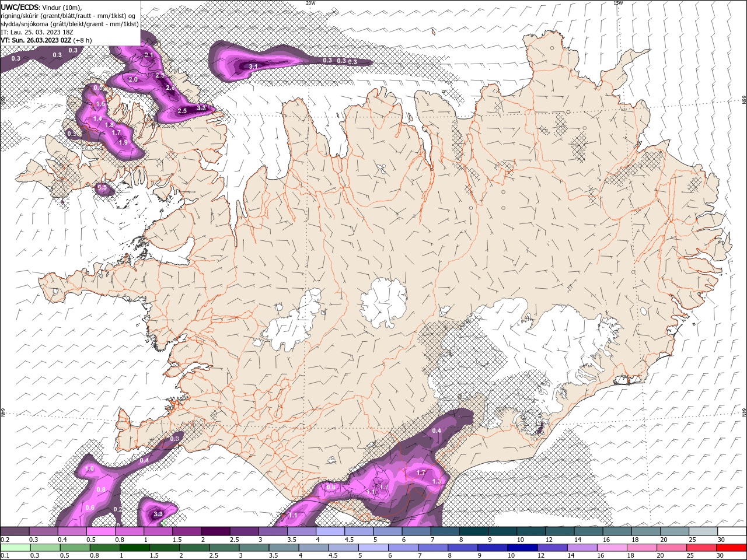Click the 'rigning/skúrir' legend description line
Image resolution: width=747 pixels, height=560 pixels.
point(68,15)
